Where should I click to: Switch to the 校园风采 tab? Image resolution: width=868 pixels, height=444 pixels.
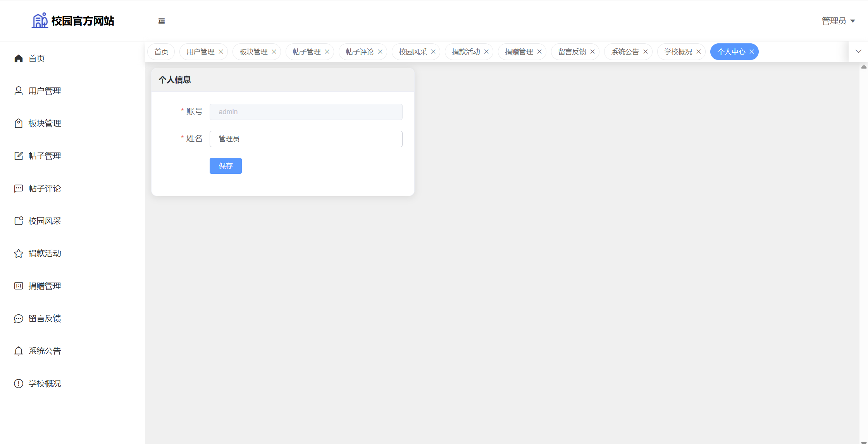click(413, 52)
